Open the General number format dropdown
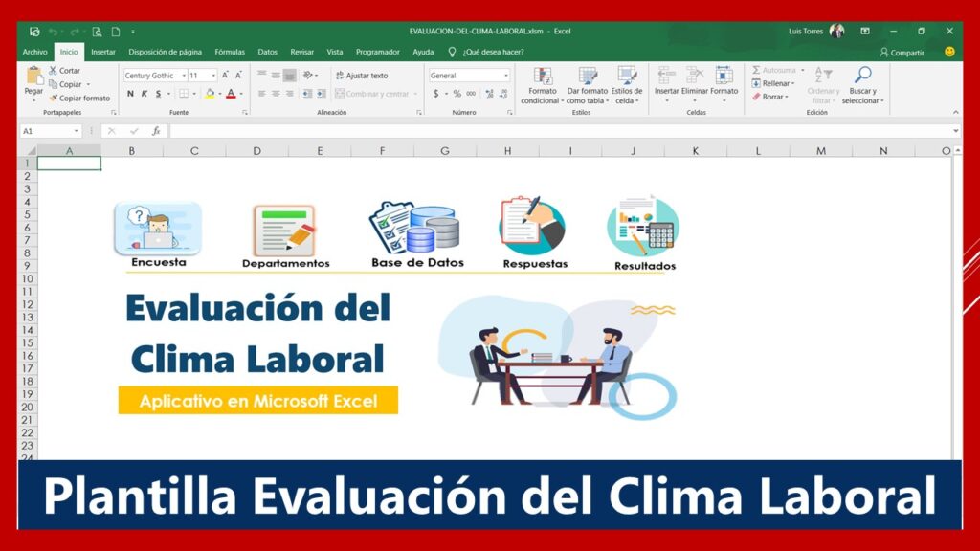This screenshot has width=980, height=551. pos(507,74)
